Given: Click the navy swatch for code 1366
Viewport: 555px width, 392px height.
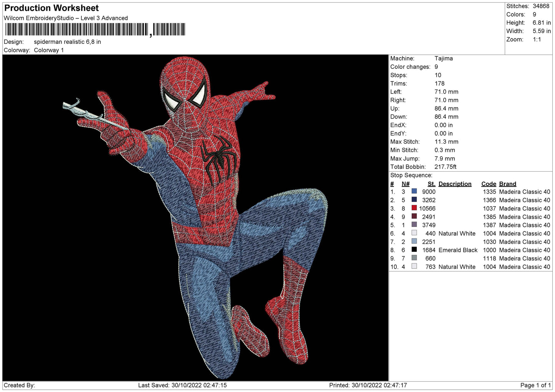Looking at the screenshot, I should 414,200.
